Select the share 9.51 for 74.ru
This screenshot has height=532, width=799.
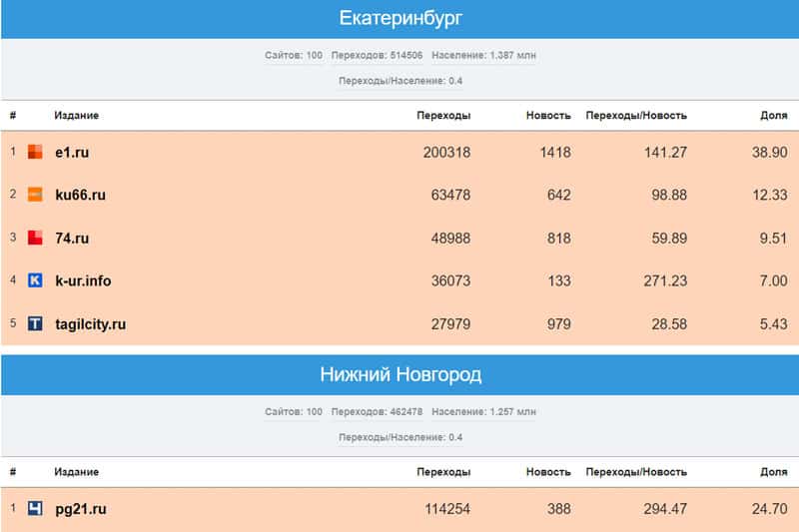773,239
